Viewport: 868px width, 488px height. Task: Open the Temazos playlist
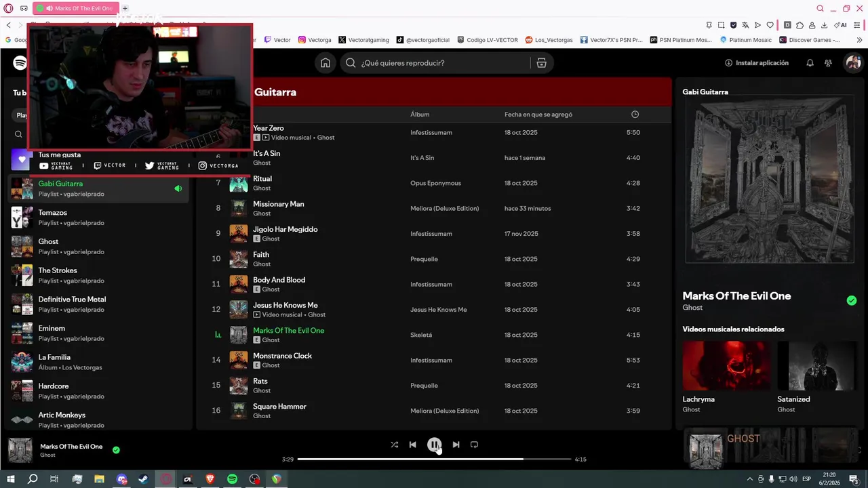pyautogui.click(x=98, y=218)
